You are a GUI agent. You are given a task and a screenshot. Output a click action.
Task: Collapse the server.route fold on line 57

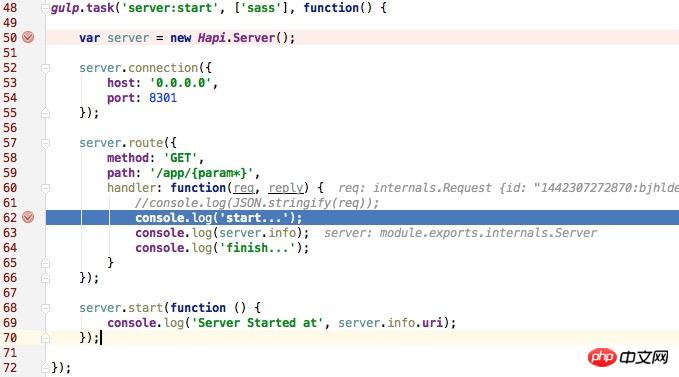coord(45,143)
